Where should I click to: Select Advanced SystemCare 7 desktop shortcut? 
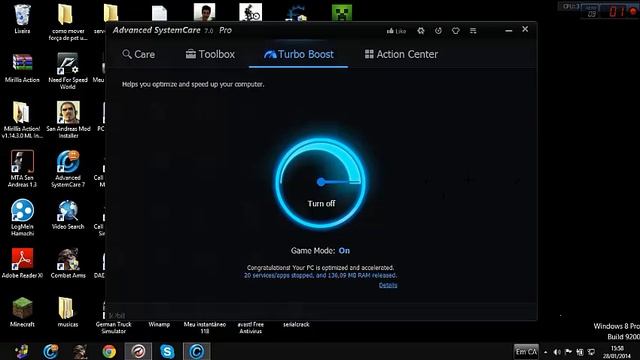(x=68, y=169)
